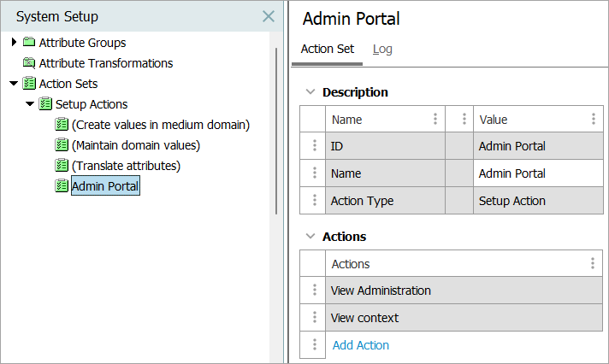Click row handle for View Administration
Viewport: 609px width, 364px height.
(x=314, y=291)
